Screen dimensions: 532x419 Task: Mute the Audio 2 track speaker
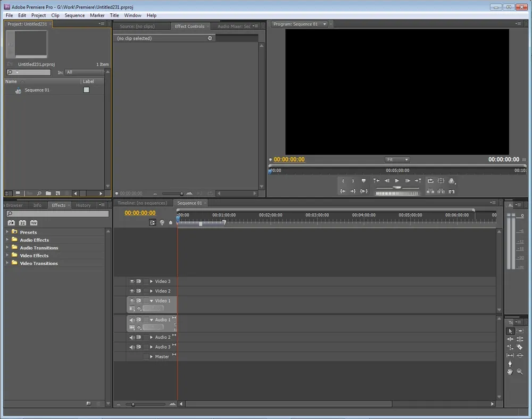click(132, 337)
